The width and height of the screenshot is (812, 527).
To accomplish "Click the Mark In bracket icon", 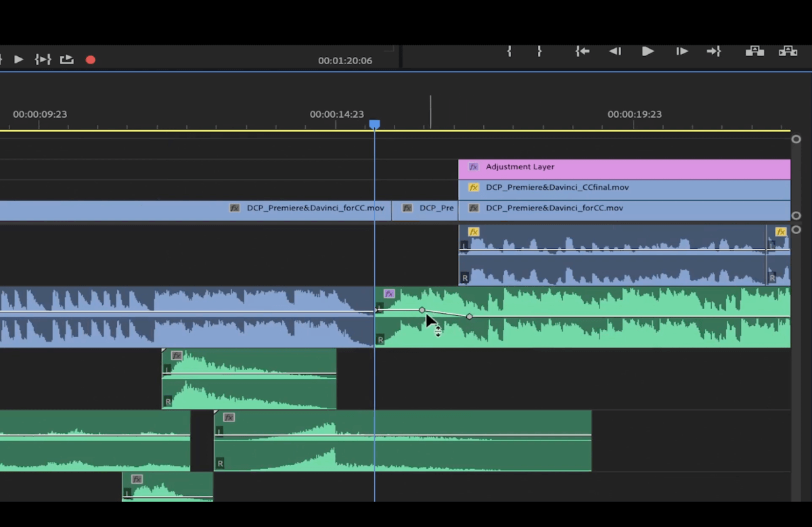I will (510, 51).
